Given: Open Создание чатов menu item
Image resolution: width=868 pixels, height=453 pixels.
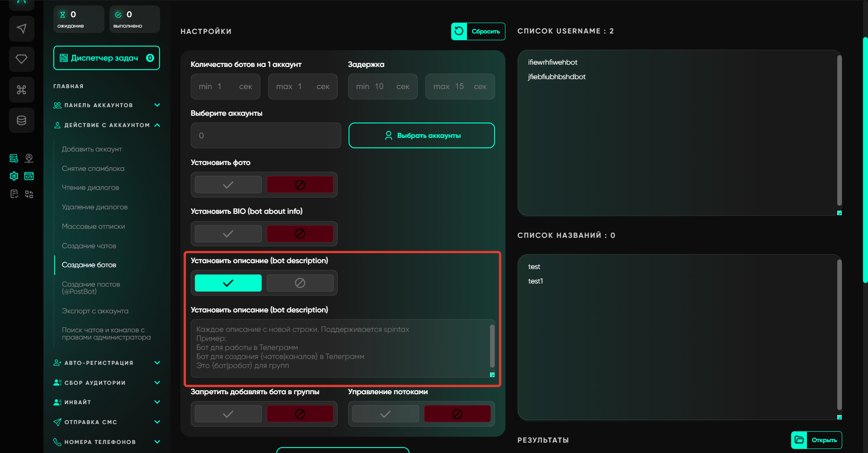Looking at the screenshot, I should point(89,246).
